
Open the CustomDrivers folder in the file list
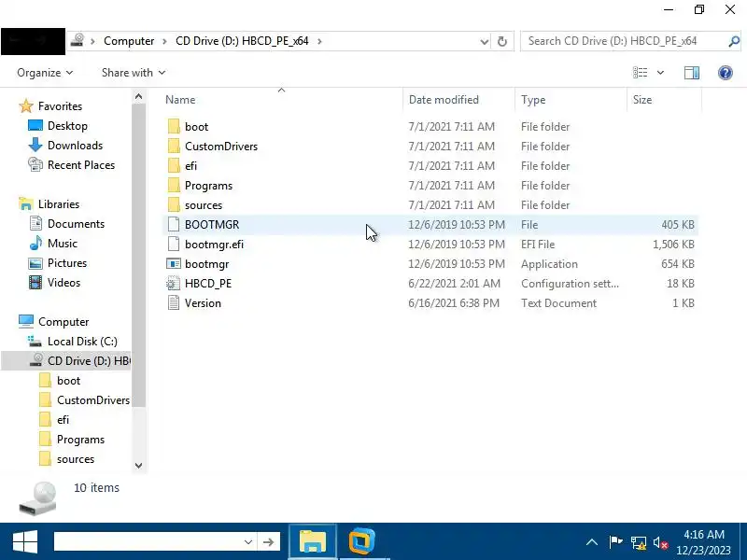coord(221,147)
